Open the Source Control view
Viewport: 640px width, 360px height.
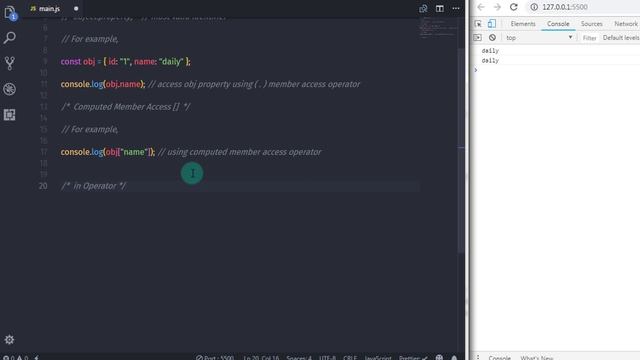(9, 63)
